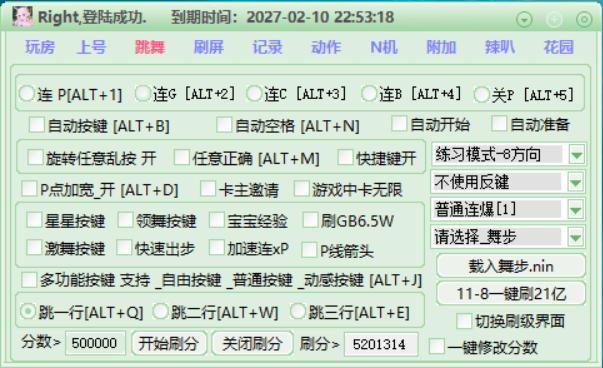The width and height of the screenshot is (603, 368).
Task: Click the 11-8一键刷21亿 button
Action: coord(511,294)
